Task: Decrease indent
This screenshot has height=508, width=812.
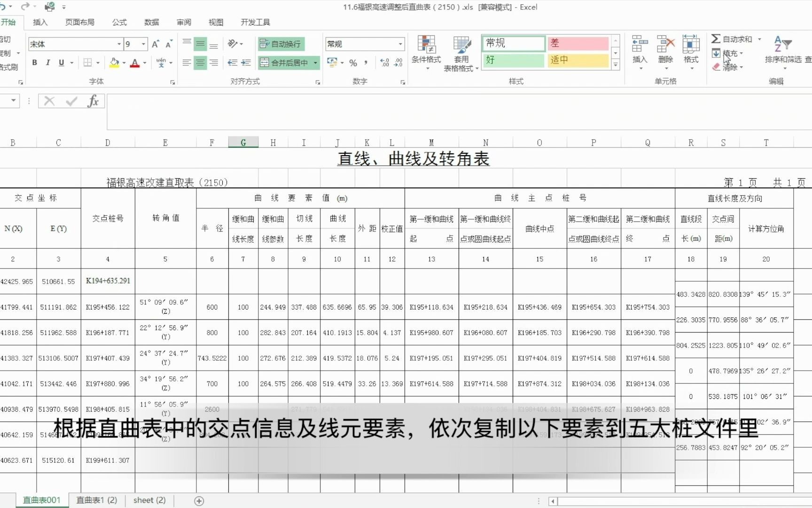Action: pyautogui.click(x=232, y=63)
